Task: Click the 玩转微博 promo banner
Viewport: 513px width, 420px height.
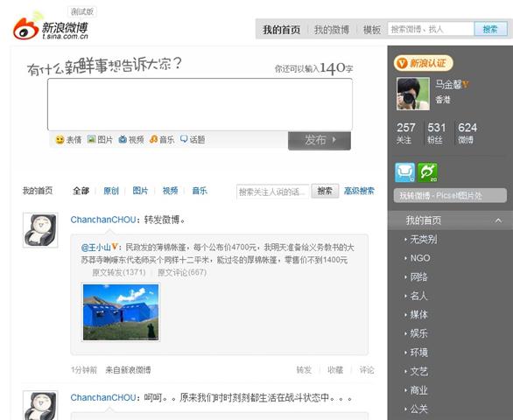Action: coord(450,196)
